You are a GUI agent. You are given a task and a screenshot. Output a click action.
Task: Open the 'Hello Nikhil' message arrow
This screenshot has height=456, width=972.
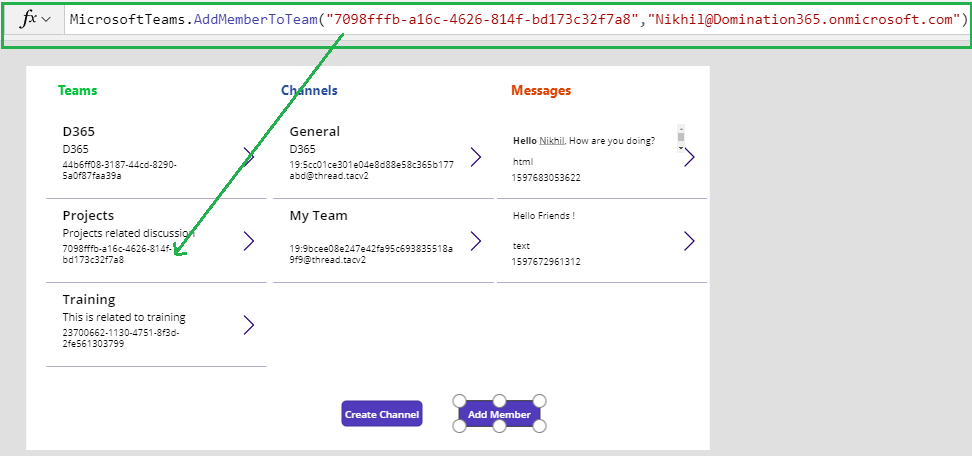click(689, 157)
